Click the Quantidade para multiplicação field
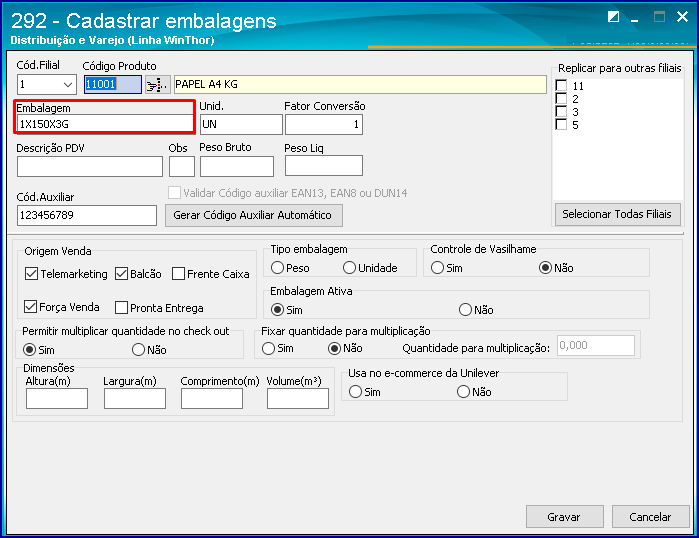Viewport: 699px width, 538px height. pos(596,345)
